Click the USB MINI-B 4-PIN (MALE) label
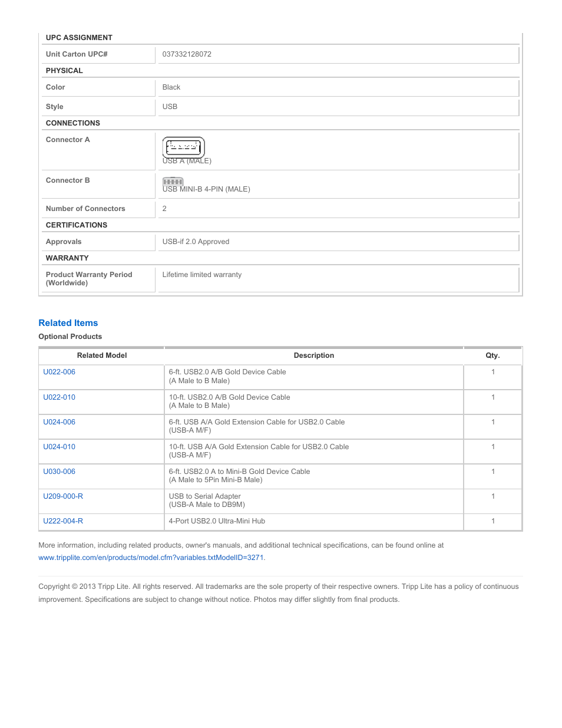Screen dimensions: 562x728 tap(206, 189)
